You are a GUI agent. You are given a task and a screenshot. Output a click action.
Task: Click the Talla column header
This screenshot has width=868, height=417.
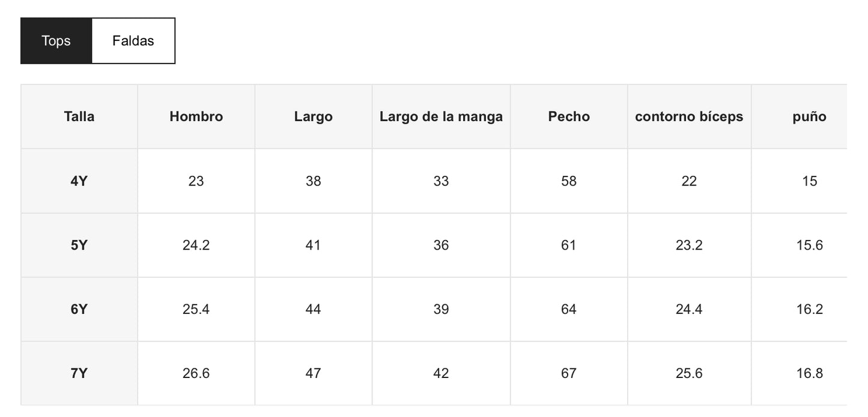(79, 116)
